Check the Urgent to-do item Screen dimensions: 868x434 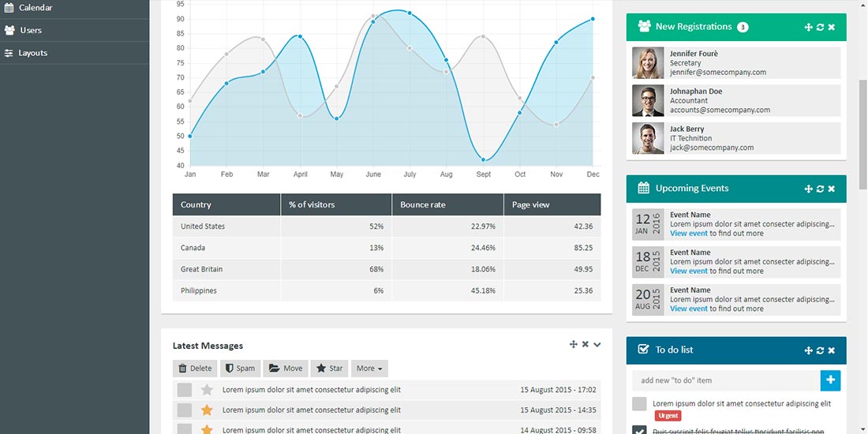click(x=639, y=403)
